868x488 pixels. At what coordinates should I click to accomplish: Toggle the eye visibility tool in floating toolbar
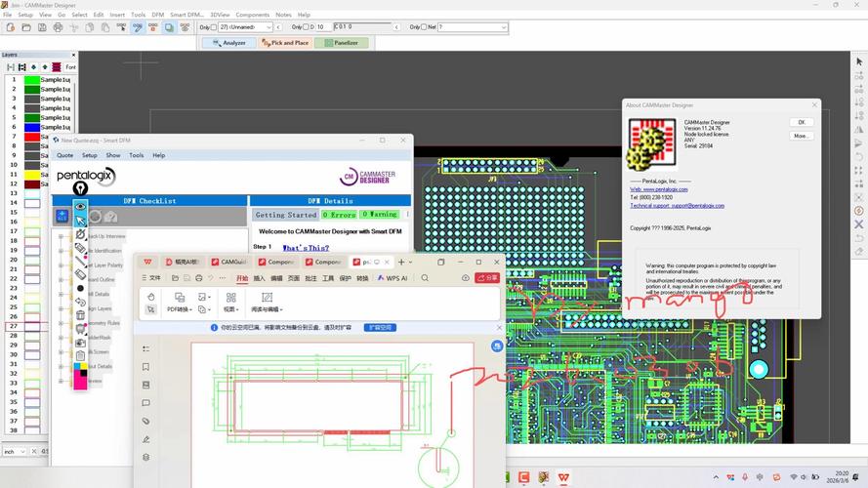[x=80, y=206]
